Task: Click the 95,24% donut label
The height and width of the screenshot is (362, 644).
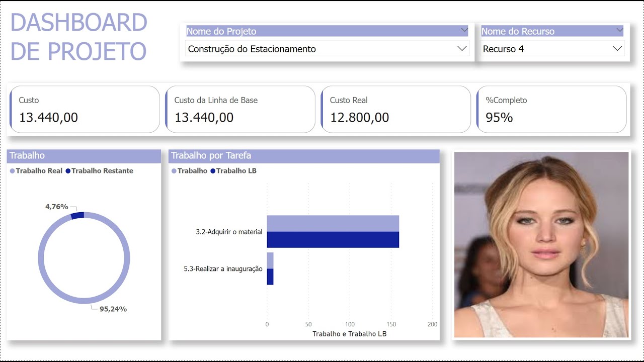Action: click(x=113, y=309)
